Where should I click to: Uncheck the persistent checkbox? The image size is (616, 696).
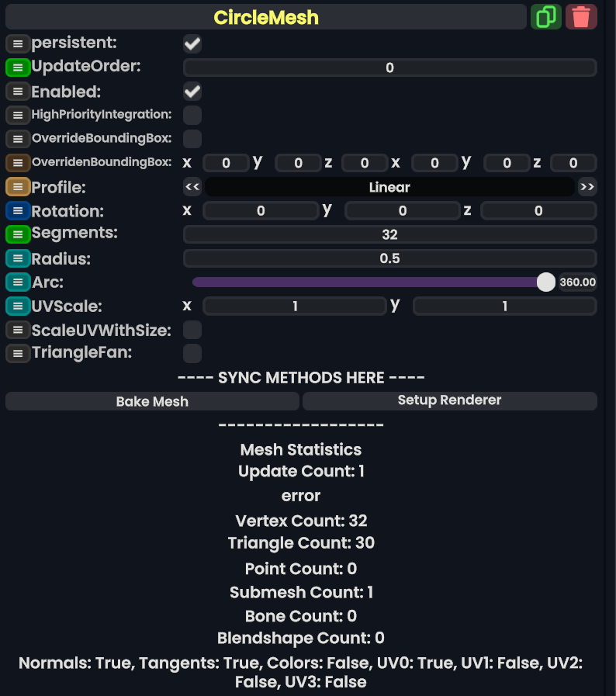pyautogui.click(x=192, y=44)
